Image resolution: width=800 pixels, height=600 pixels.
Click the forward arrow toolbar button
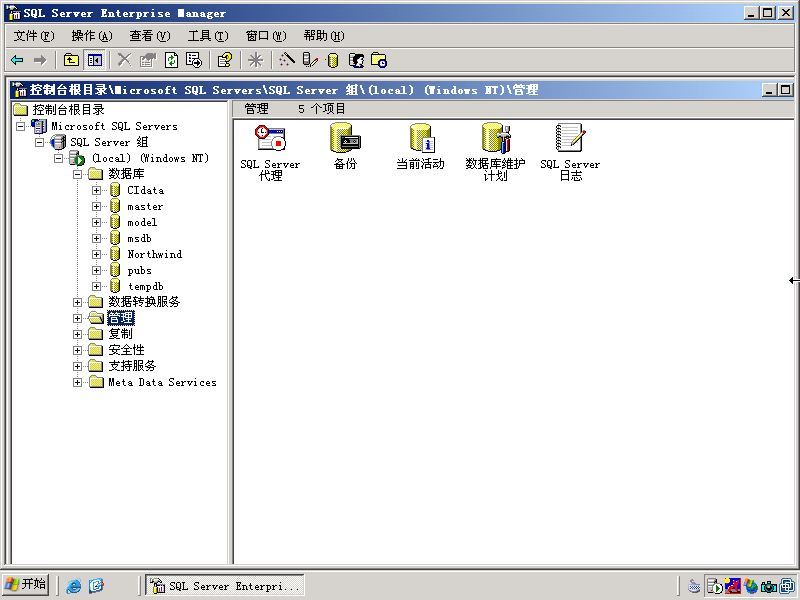click(39, 60)
